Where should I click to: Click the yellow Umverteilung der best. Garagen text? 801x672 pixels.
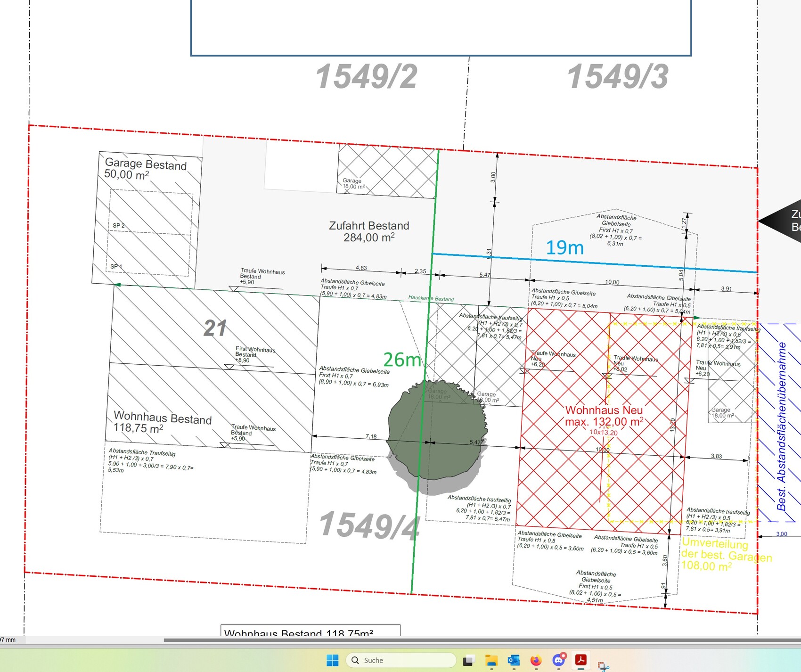point(726,555)
